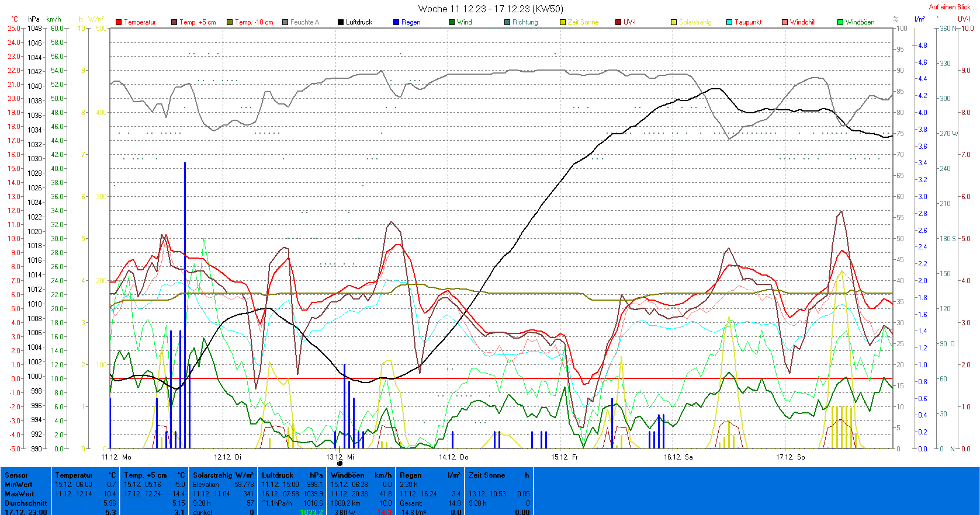Select the '17.12. So' day label
This screenshot has height=515, width=980.
[790, 457]
